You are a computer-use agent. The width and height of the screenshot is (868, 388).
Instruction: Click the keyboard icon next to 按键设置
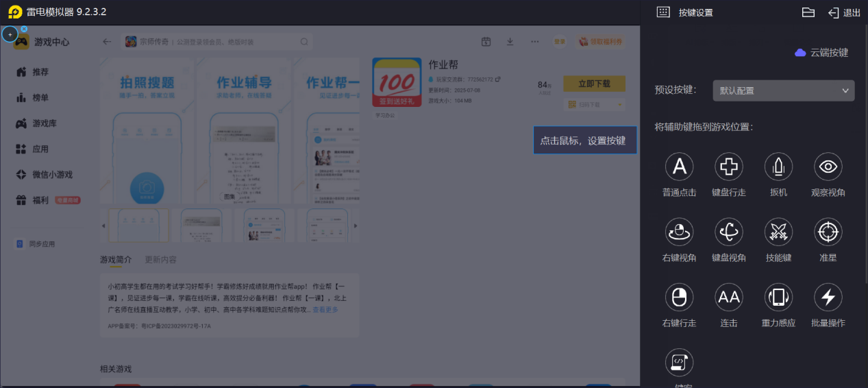click(662, 12)
